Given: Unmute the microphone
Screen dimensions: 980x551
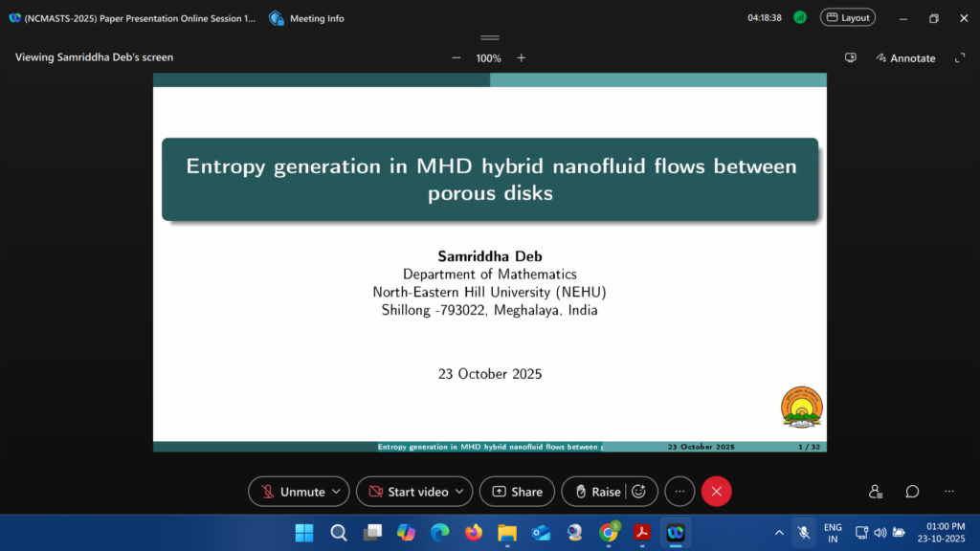Looking at the screenshot, I should pos(293,492).
